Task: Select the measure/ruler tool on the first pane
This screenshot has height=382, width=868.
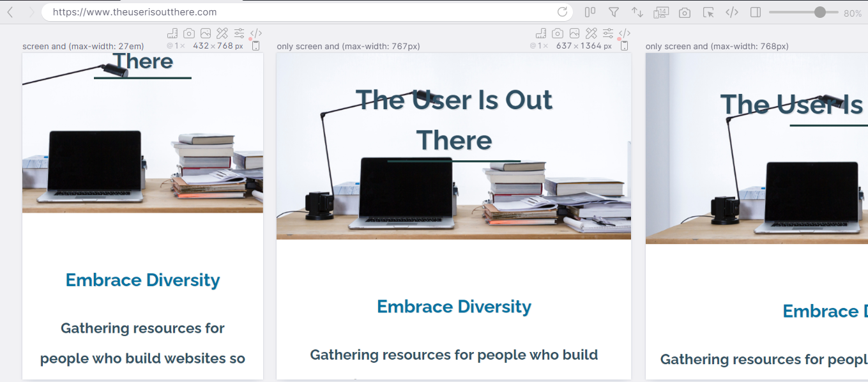Action: click(172, 33)
